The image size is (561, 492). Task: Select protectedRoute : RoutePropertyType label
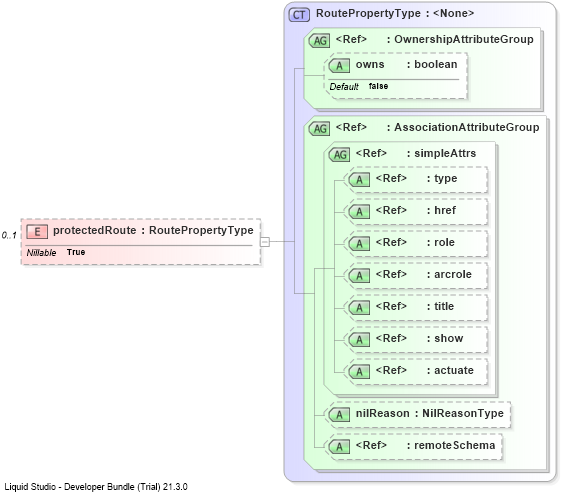(x=153, y=230)
